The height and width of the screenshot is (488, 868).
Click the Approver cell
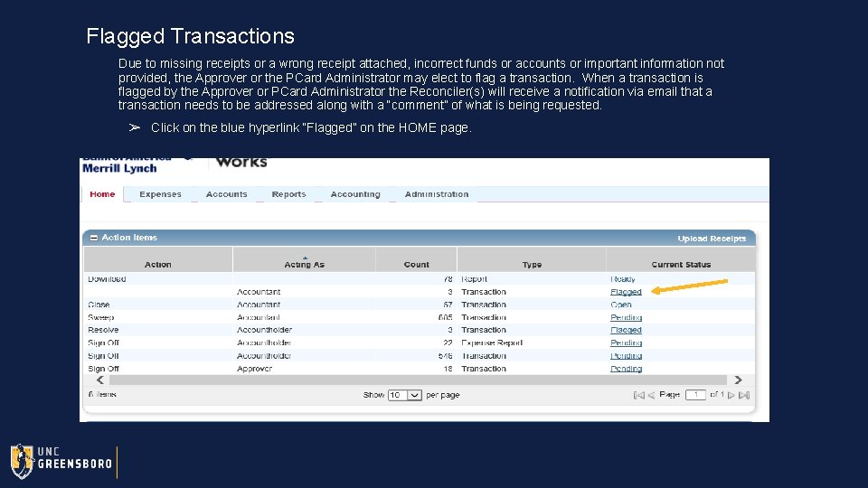[255, 369]
